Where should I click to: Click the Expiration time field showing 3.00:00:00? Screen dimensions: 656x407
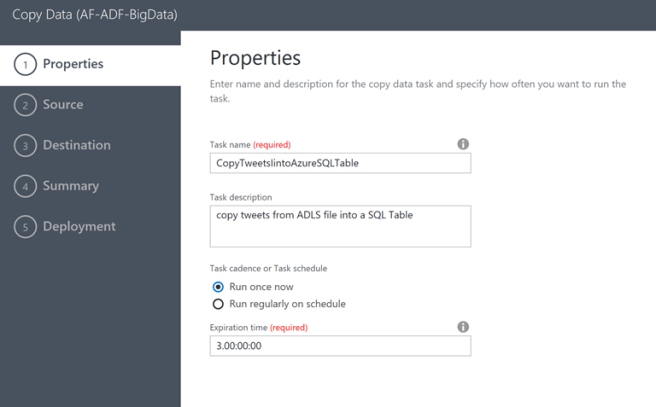click(340, 346)
